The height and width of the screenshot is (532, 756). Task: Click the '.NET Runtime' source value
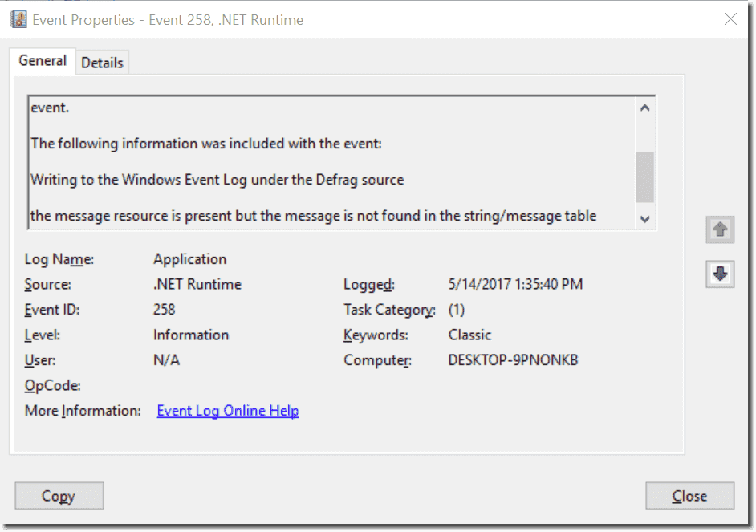pyautogui.click(x=197, y=284)
